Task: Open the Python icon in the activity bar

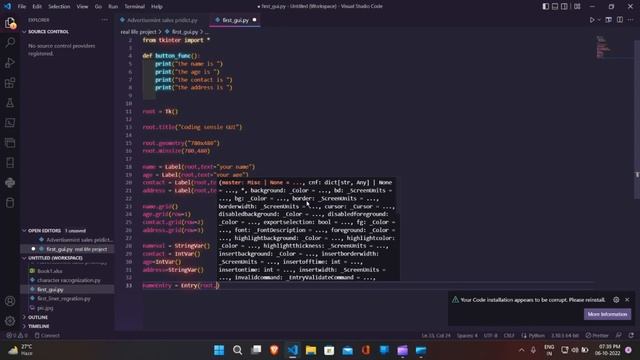Action: [10, 182]
